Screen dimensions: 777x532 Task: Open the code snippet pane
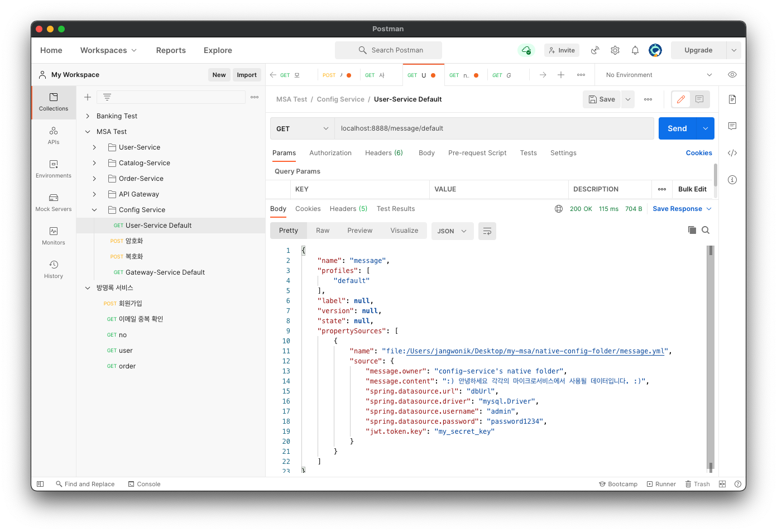point(732,153)
